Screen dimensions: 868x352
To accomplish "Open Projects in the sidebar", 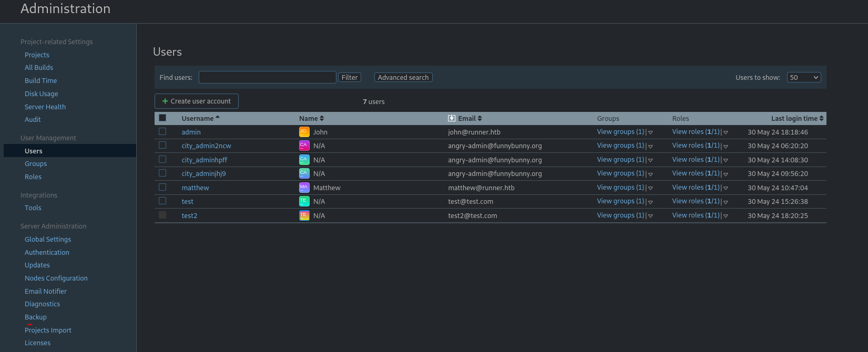I will 37,55.
